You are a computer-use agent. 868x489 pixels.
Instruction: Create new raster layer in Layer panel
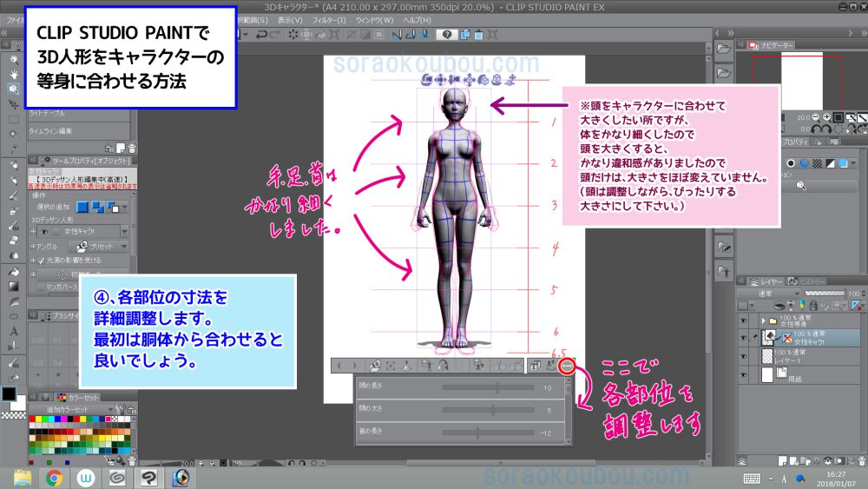coord(785,460)
